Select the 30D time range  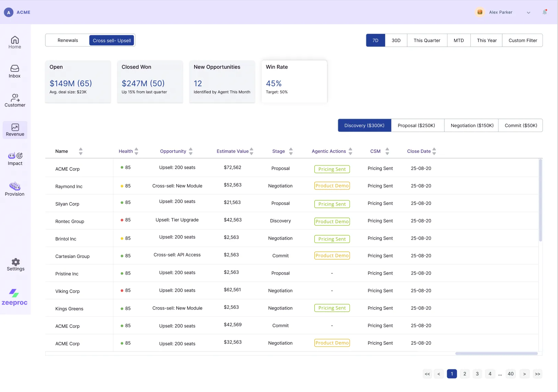(396, 40)
